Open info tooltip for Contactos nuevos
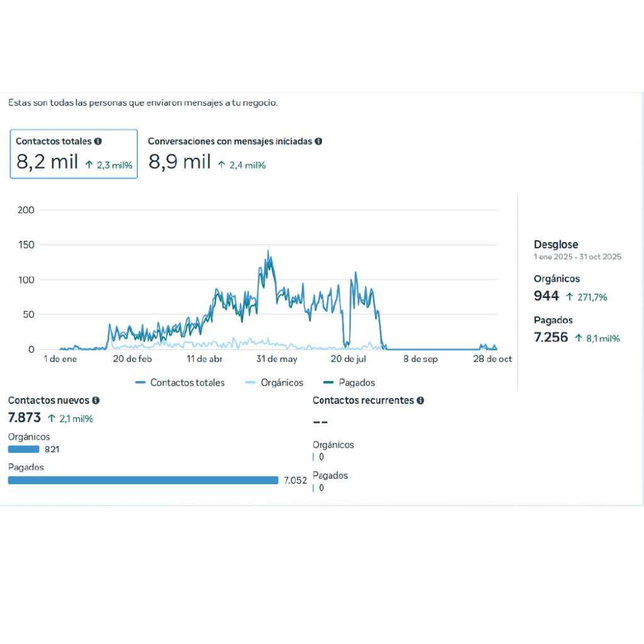 click(x=96, y=400)
